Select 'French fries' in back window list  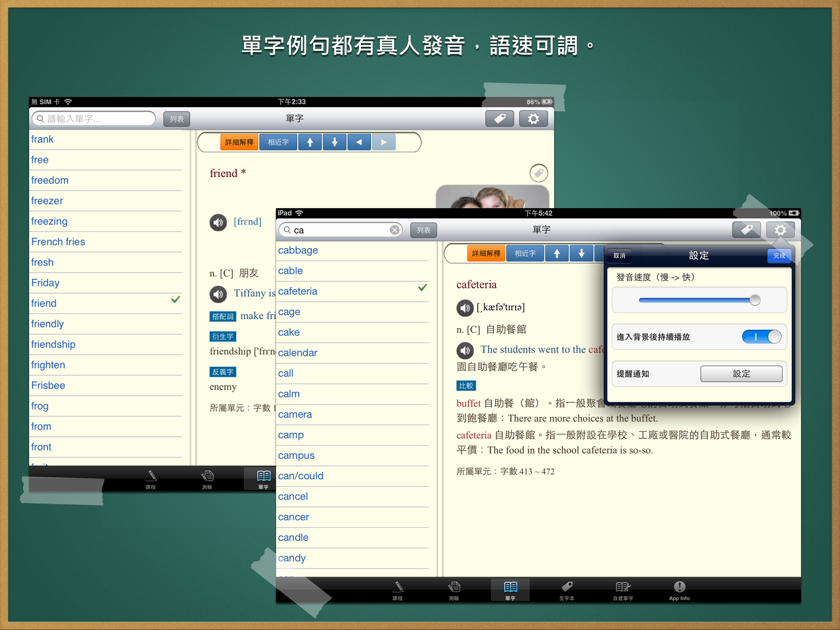point(105,242)
